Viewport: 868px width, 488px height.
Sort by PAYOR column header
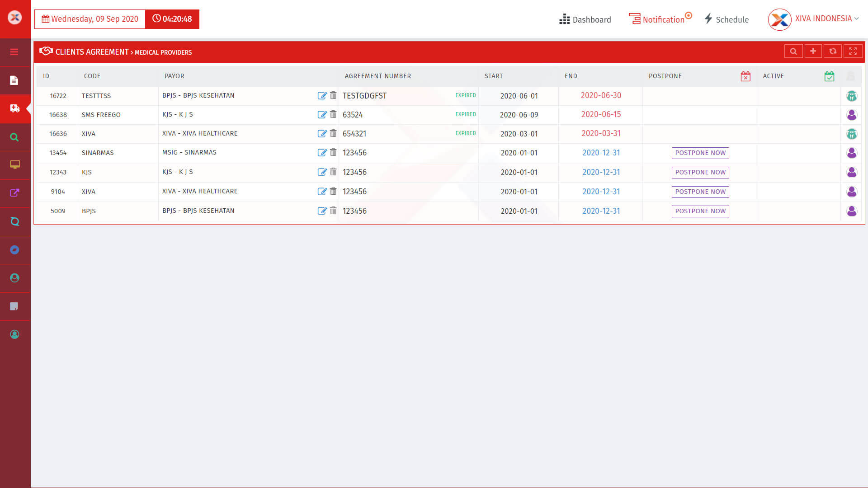[x=175, y=76]
